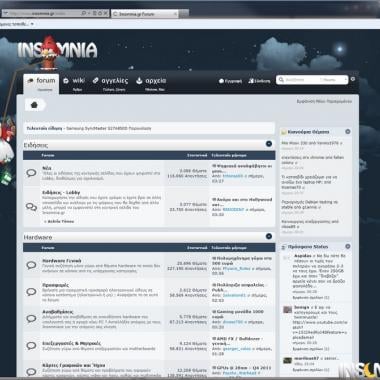The height and width of the screenshot is (380, 380).
Task: Open the Δελτία Τύπου subforum link
Action: point(61,221)
